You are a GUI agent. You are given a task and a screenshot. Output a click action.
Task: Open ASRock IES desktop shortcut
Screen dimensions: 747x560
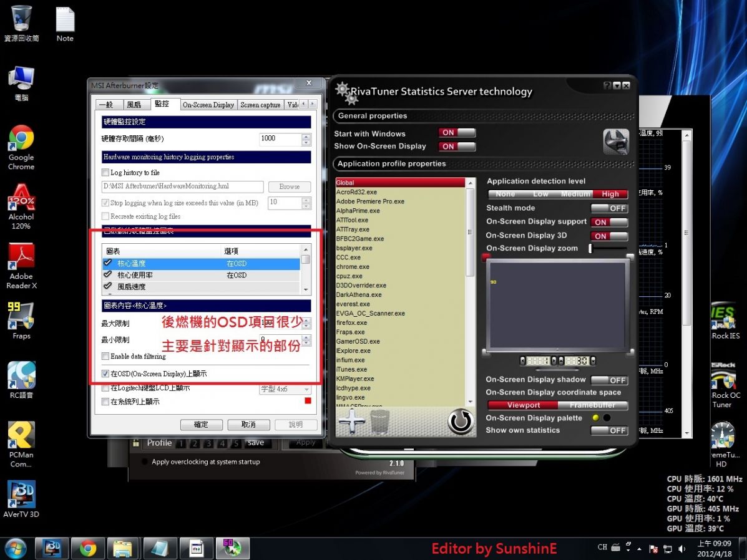pos(726,320)
